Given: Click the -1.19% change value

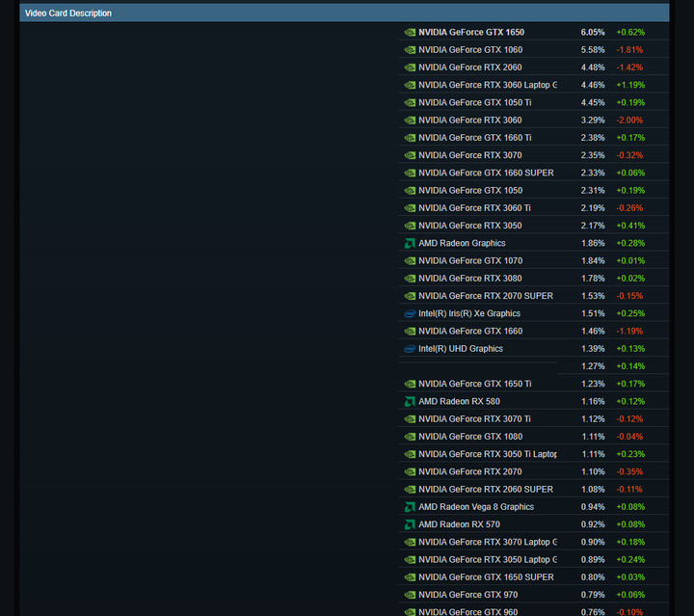Looking at the screenshot, I should coord(629,332).
